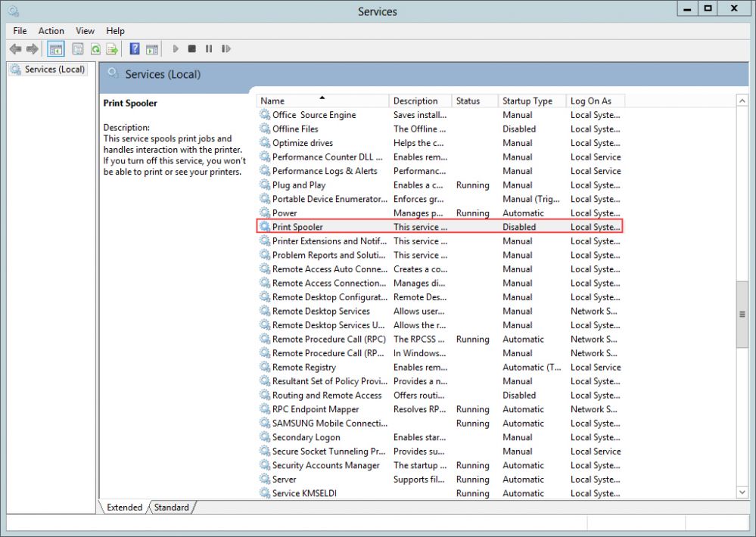Navigate forward using the toolbar arrow
The width and height of the screenshot is (756, 537).
(x=32, y=48)
